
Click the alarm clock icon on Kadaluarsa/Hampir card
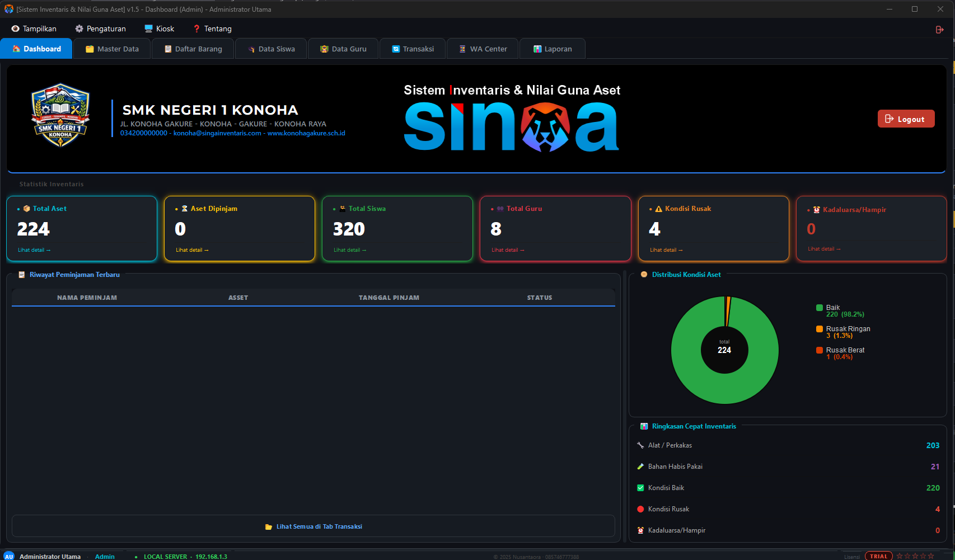[x=816, y=210]
